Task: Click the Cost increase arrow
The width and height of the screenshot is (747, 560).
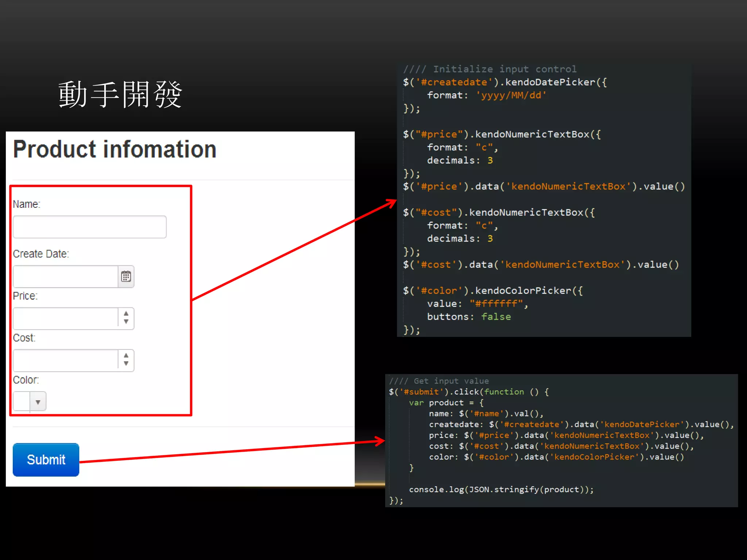Action: (126, 355)
